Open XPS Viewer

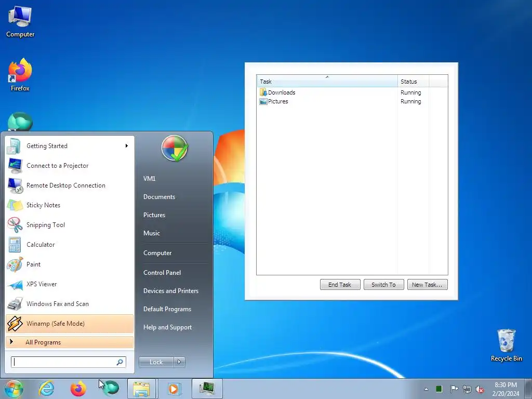[70, 284]
